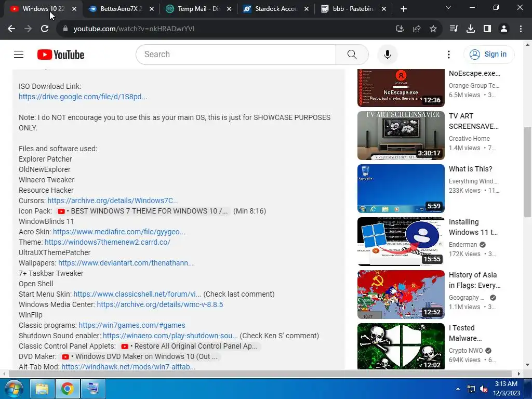Open the windows7themenew2.carrd.co theme link
The width and height of the screenshot is (532, 399).
[x=107, y=242]
